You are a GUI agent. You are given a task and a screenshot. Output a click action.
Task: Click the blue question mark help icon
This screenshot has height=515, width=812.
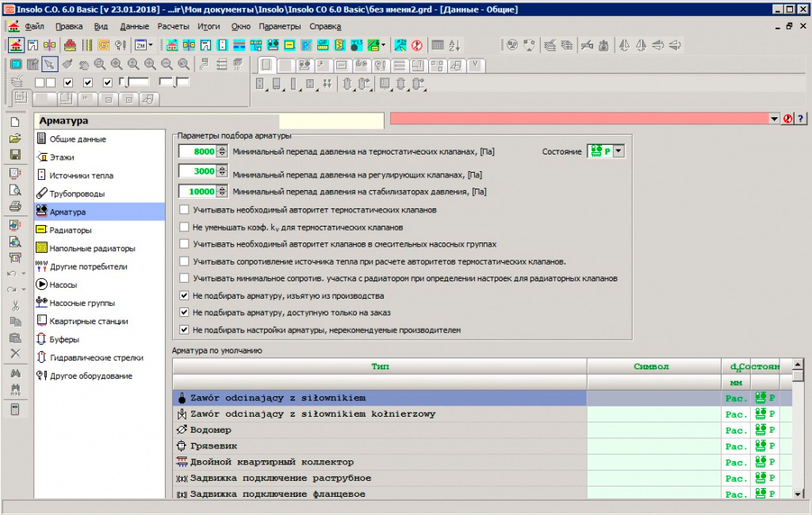point(801,119)
